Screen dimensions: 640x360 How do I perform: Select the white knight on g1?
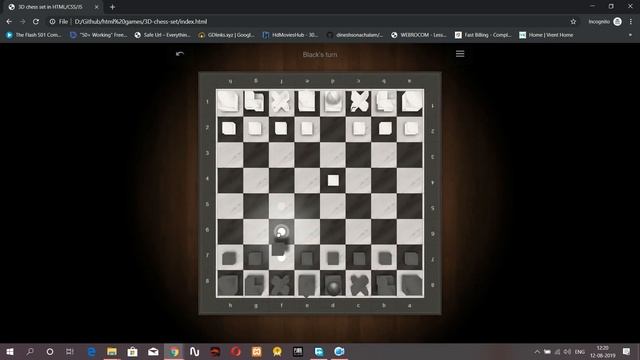(255, 101)
